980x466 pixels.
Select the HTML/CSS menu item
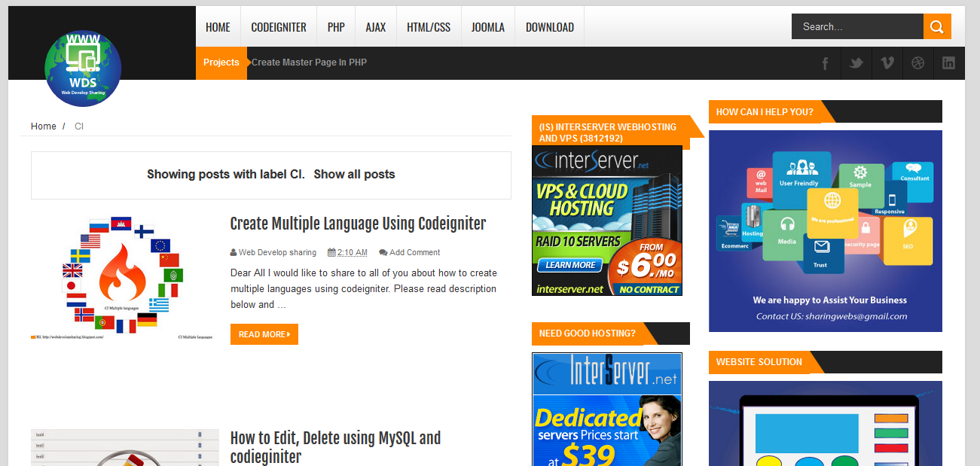tap(429, 27)
